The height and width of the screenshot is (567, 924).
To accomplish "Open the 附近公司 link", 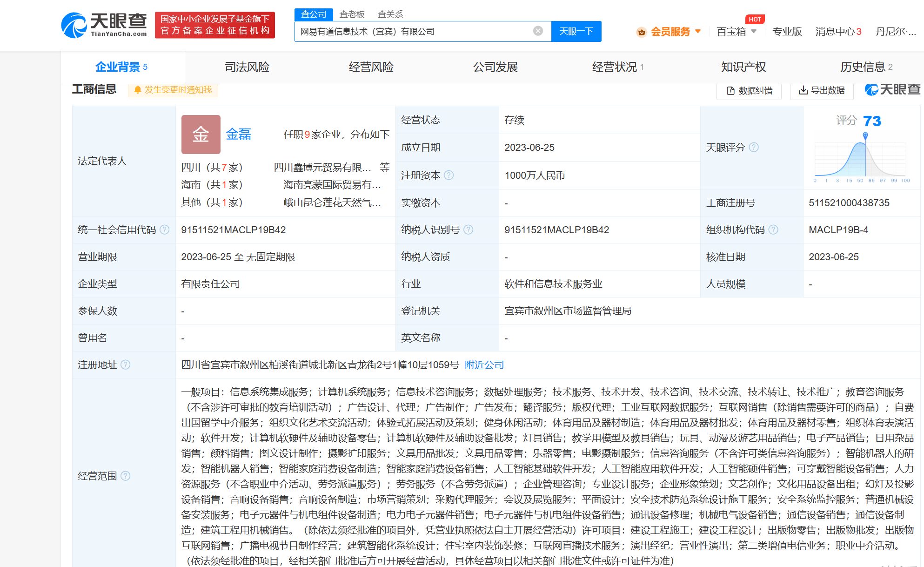I will pos(484,365).
